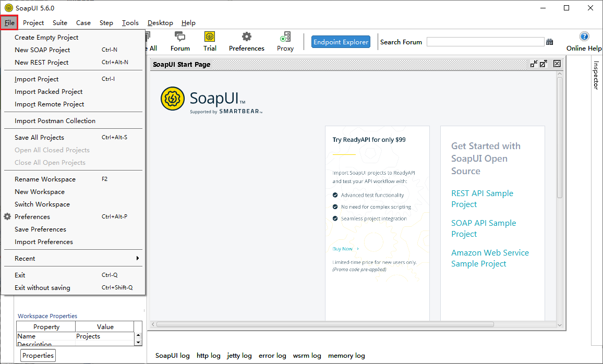Click Workspace Properties heading
The image size is (603, 364).
pyautogui.click(x=47, y=316)
